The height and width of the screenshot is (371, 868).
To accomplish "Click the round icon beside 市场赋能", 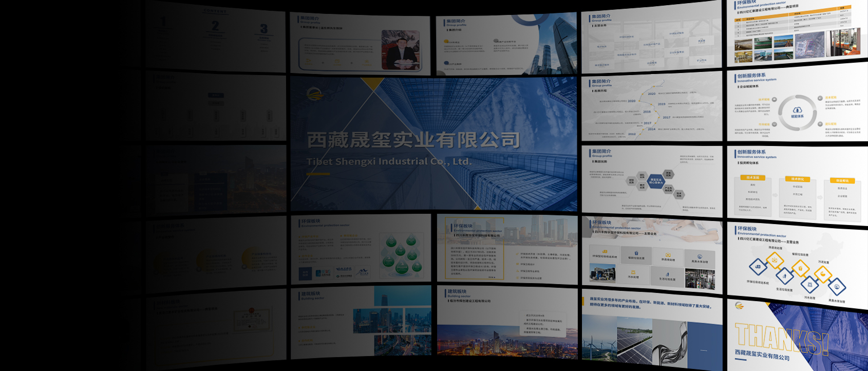I will [x=774, y=124].
